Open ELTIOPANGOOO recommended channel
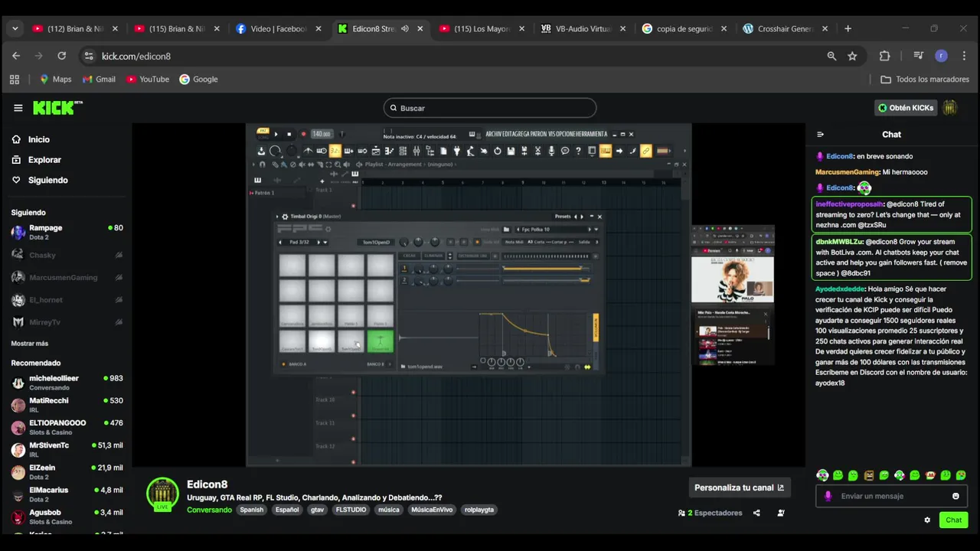 point(67,427)
